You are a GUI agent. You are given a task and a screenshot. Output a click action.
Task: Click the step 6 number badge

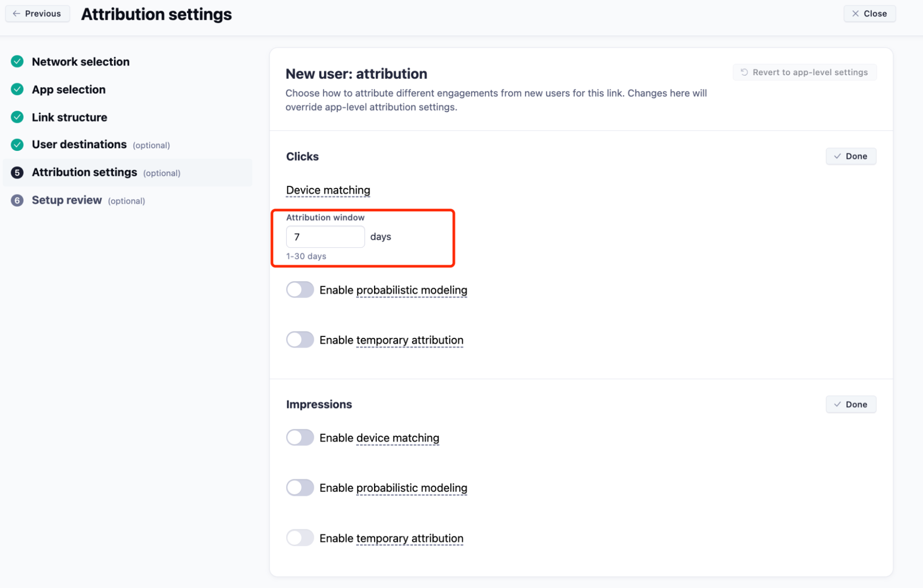(17, 200)
